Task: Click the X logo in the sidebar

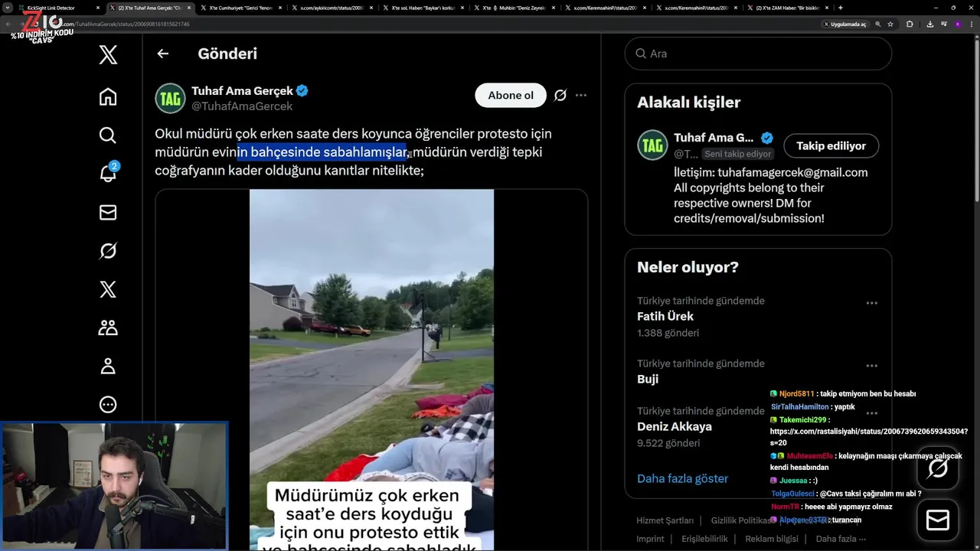Action: [108, 55]
